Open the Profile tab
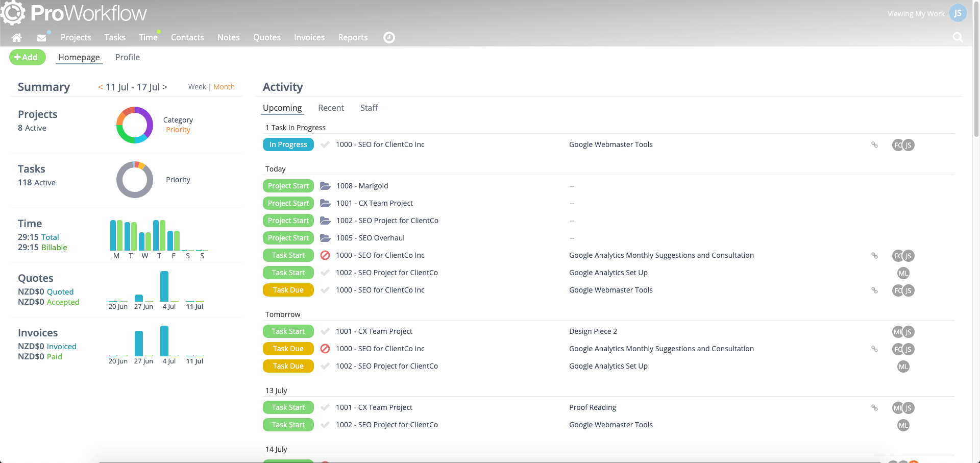The image size is (980, 463). [127, 57]
